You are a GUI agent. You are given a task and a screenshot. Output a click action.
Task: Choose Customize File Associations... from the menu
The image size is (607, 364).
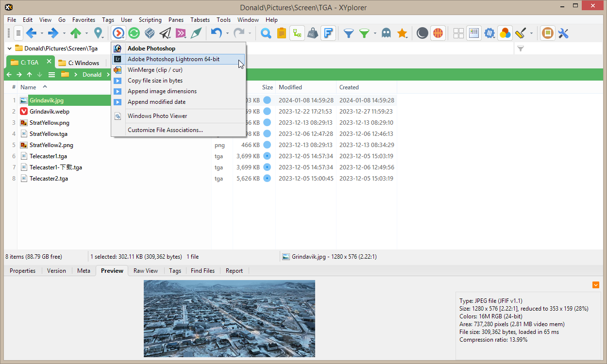coord(165,130)
